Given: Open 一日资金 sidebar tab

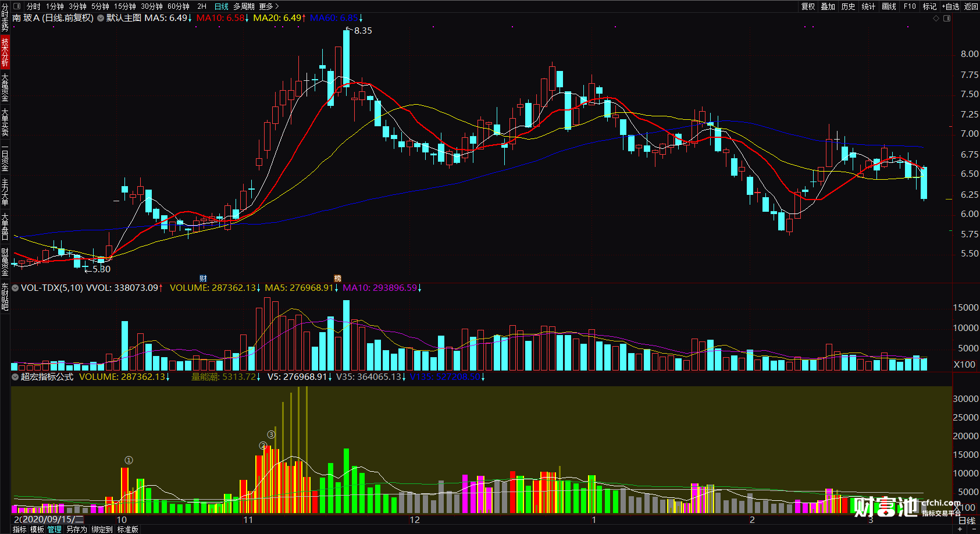Looking at the screenshot, I should point(5,157).
